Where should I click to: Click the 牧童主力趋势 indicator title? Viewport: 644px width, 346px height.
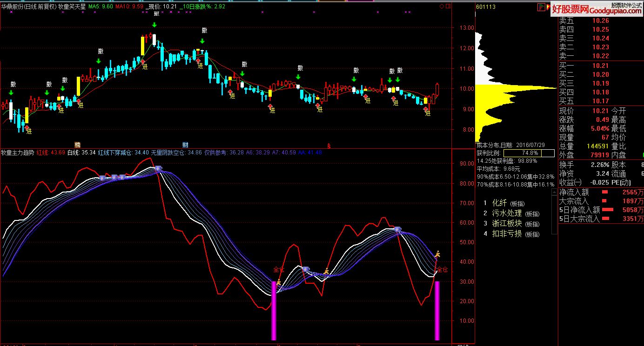pos(18,153)
